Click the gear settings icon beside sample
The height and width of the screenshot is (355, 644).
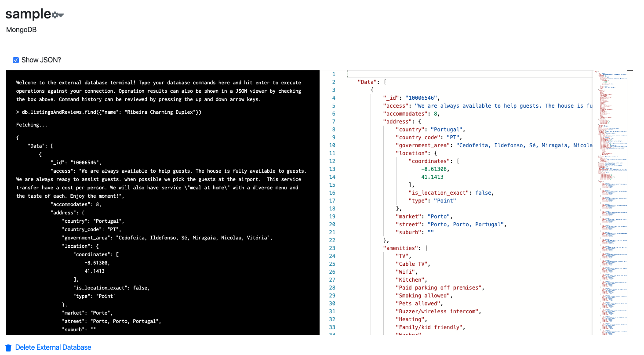click(55, 15)
